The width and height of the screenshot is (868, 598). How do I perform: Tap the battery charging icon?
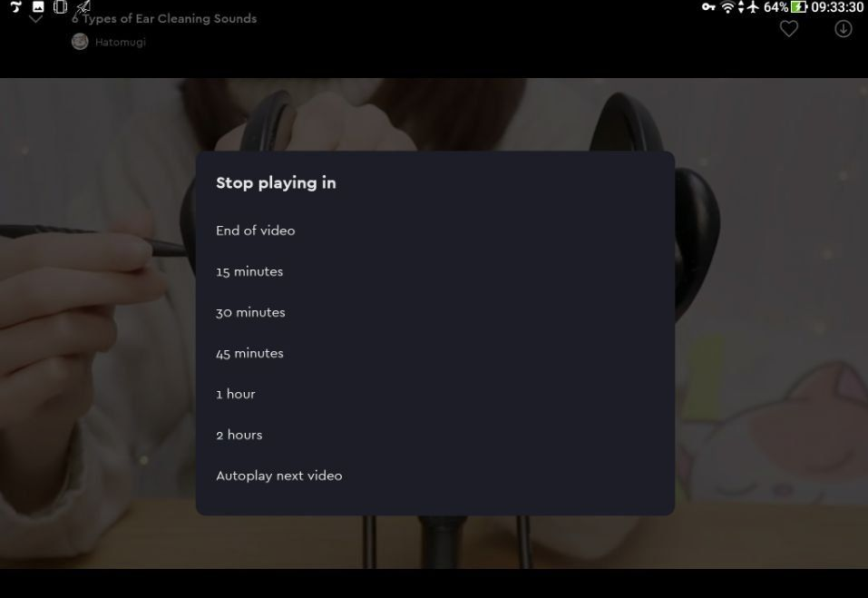pyautogui.click(x=799, y=7)
